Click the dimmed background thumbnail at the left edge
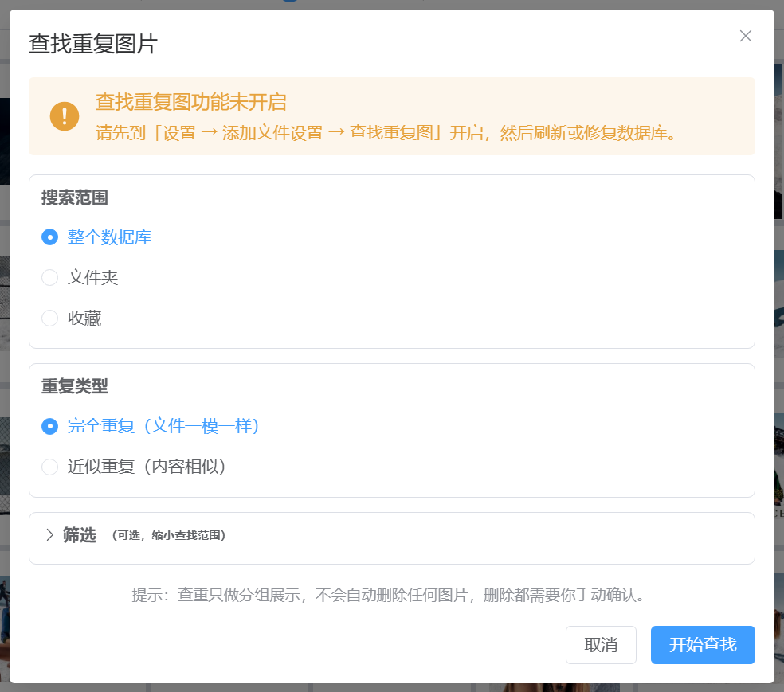784x692 pixels. coord(5,350)
